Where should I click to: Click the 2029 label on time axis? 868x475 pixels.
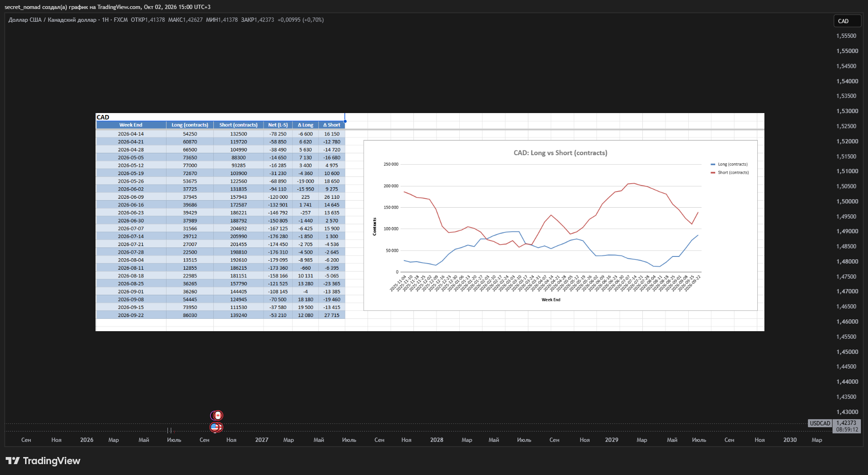pyautogui.click(x=612, y=440)
